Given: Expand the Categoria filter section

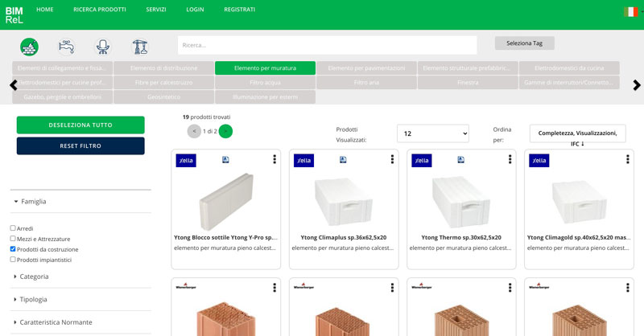Looking at the screenshot, I should (34, 277).
